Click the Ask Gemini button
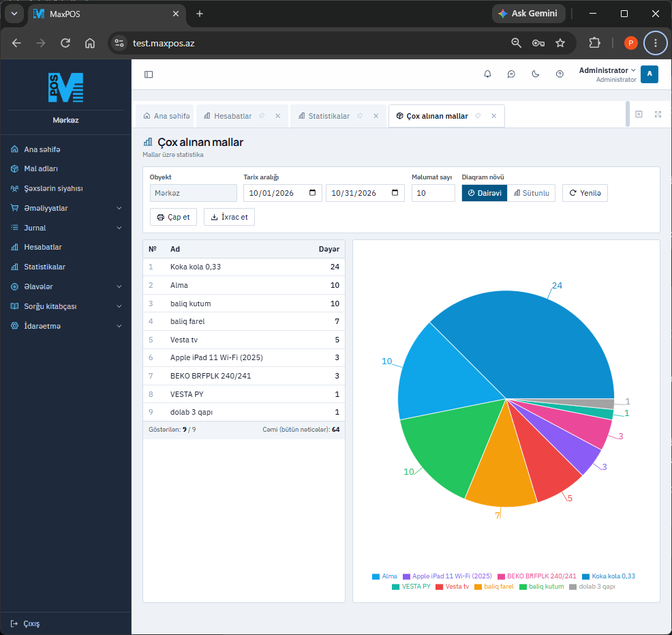The height and width of the screenshot is (635, 672). [x=528, y=13]
